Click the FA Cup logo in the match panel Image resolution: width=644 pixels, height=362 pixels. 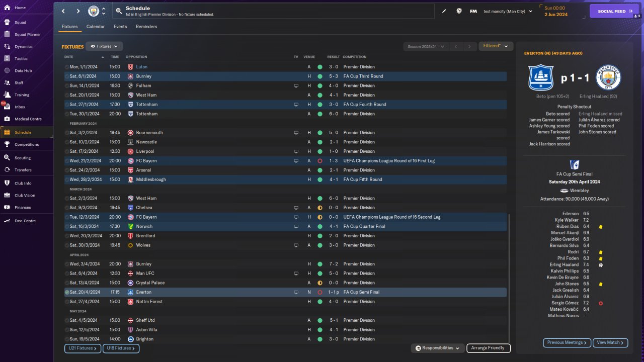click(574, 164)
